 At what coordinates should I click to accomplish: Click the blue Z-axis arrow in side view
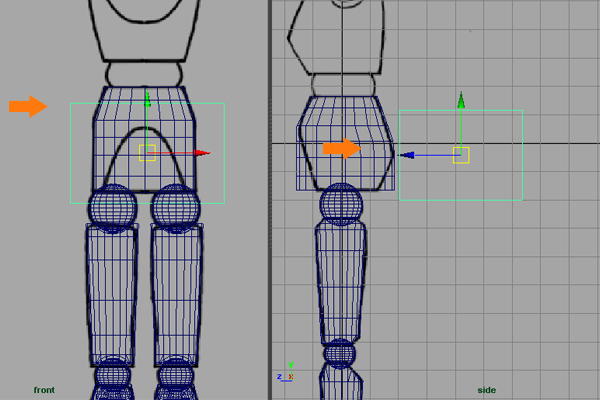tap(406, 155)
